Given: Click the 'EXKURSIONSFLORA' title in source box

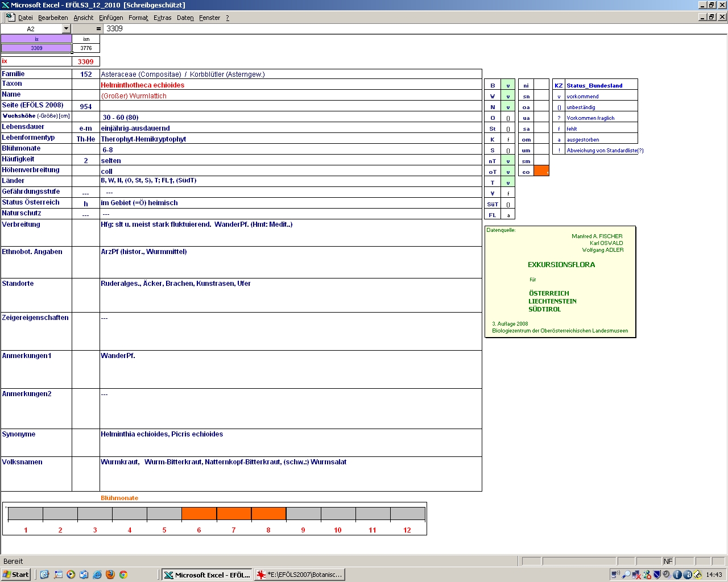Looking at the screenshot, I should (561, 264).
